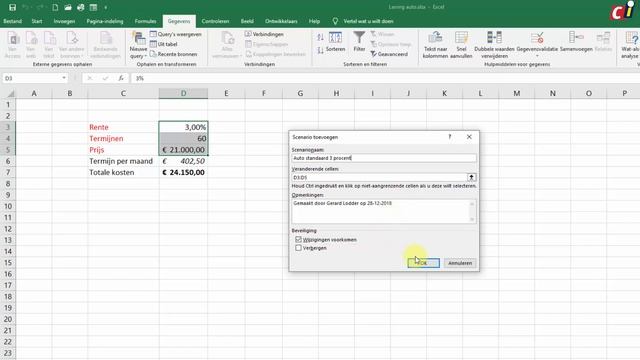Open the Bestand tab
This screenshot has height=360, width=640.
13,21
